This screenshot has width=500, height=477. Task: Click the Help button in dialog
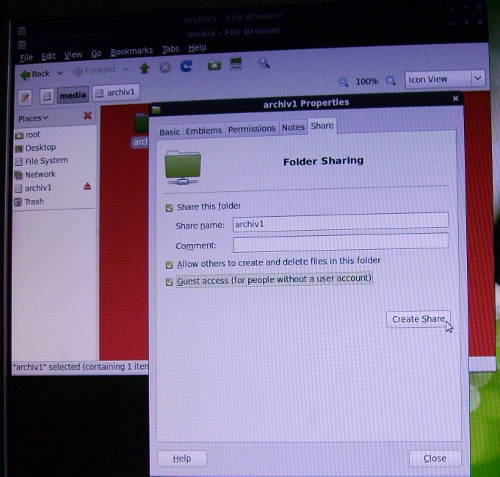[182, 459]
